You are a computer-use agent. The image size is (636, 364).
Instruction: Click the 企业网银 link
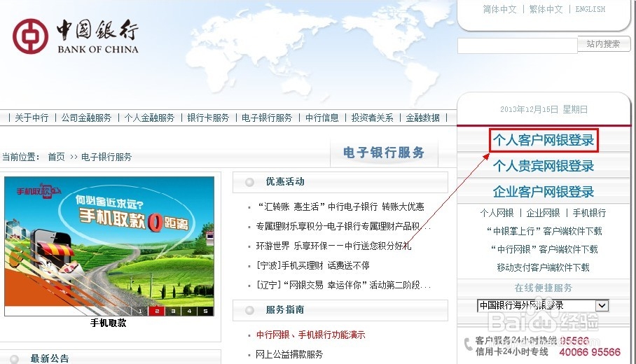coord(543,213)
